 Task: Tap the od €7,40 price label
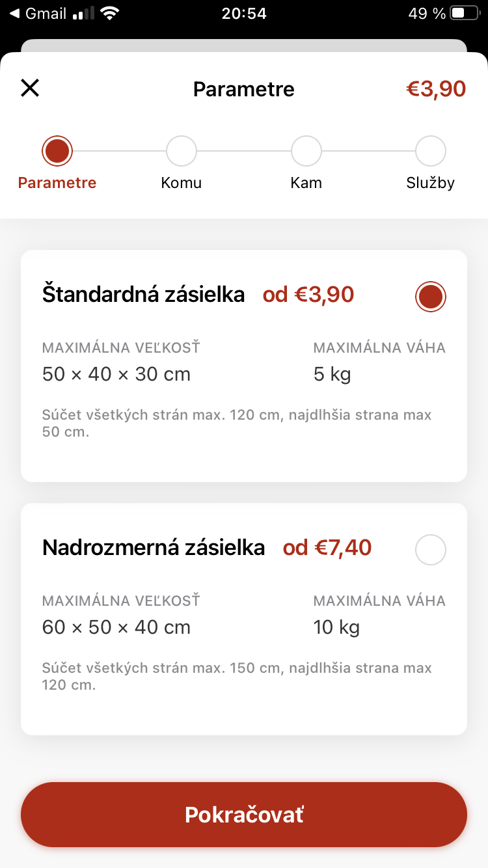click(327, 548)
